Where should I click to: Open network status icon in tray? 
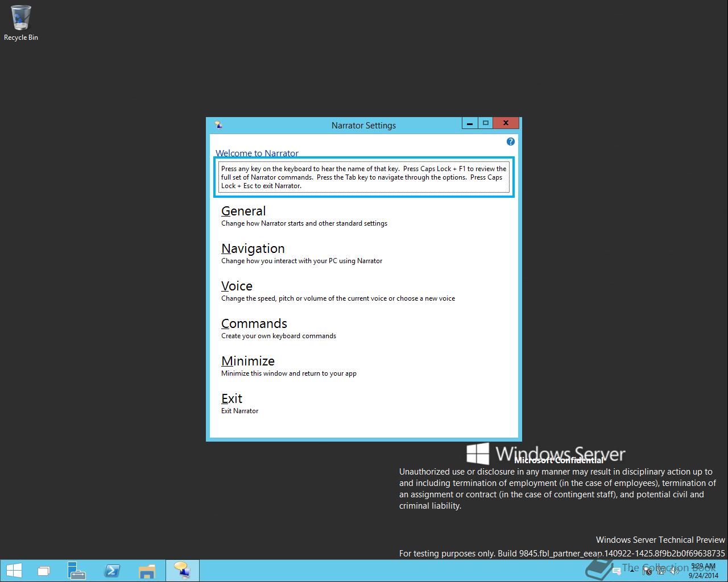coord(661,571)
